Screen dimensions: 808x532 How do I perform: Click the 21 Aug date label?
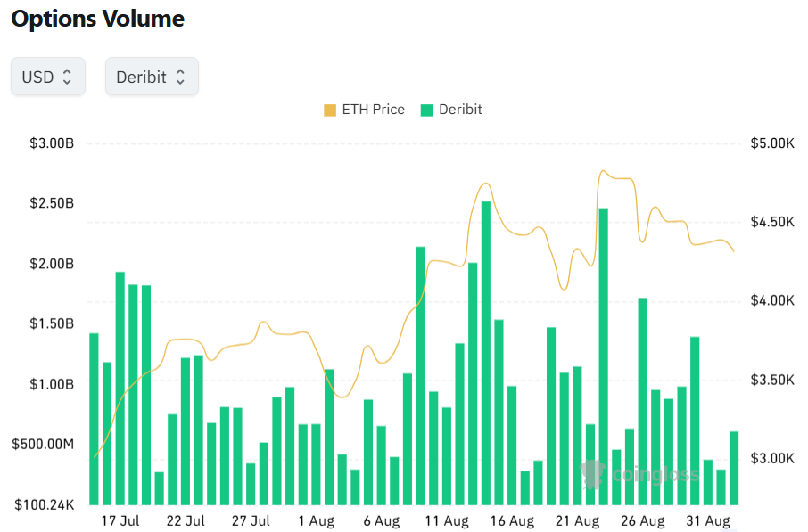pos(578,521)
